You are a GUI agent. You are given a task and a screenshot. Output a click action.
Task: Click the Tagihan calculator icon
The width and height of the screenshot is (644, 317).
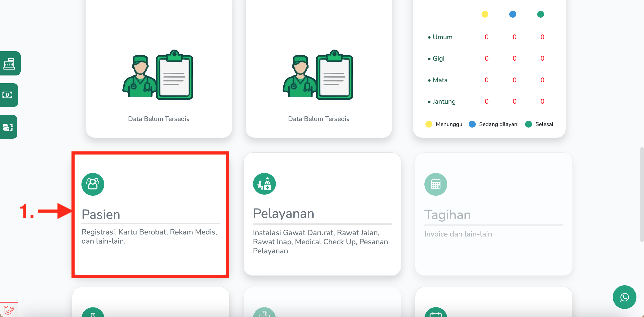coord(435,184)
